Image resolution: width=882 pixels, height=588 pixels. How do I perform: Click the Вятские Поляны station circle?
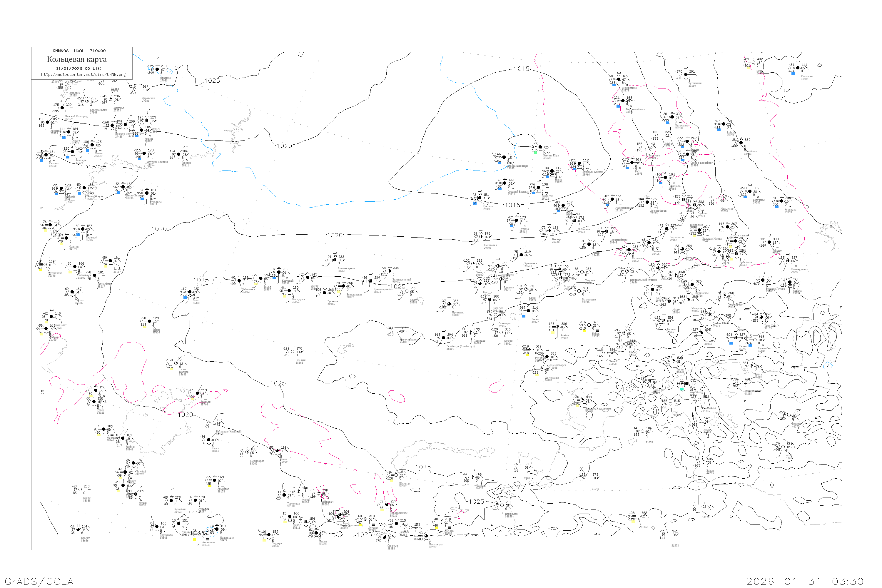[x=144, y=153]
